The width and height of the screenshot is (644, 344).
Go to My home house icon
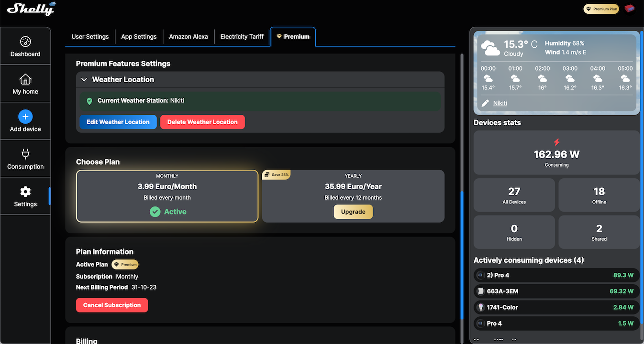(x=25, y=79)
